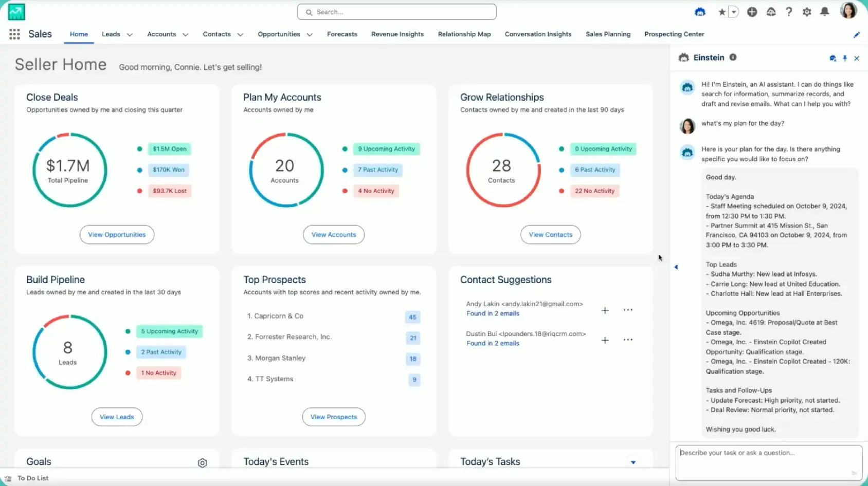Open the user profile avatar

(x=848, y=11)
